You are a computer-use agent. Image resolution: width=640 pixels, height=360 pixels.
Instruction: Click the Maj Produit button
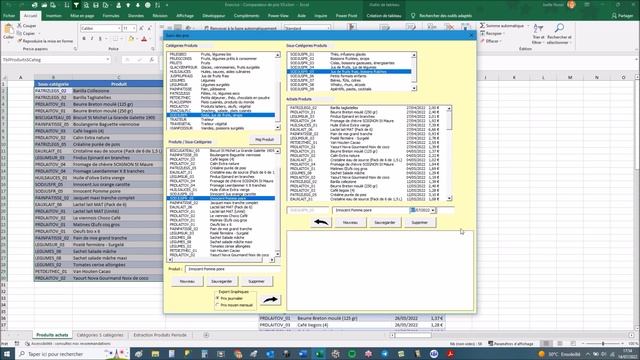(264, 140)
